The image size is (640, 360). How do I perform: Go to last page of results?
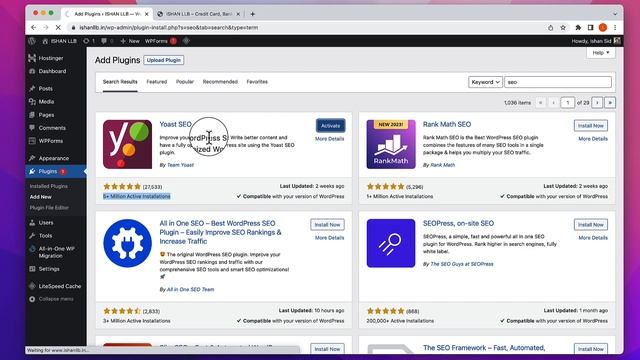[x=610, y=102]
